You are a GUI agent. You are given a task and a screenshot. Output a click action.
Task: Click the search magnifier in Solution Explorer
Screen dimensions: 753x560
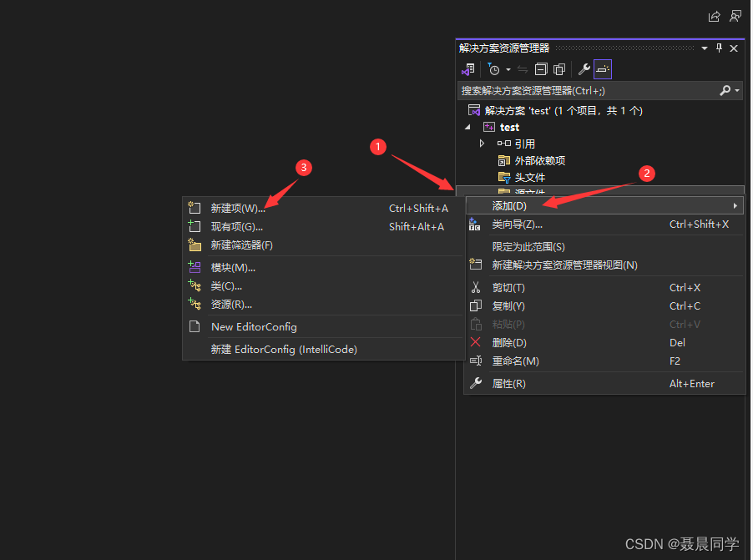725,90
